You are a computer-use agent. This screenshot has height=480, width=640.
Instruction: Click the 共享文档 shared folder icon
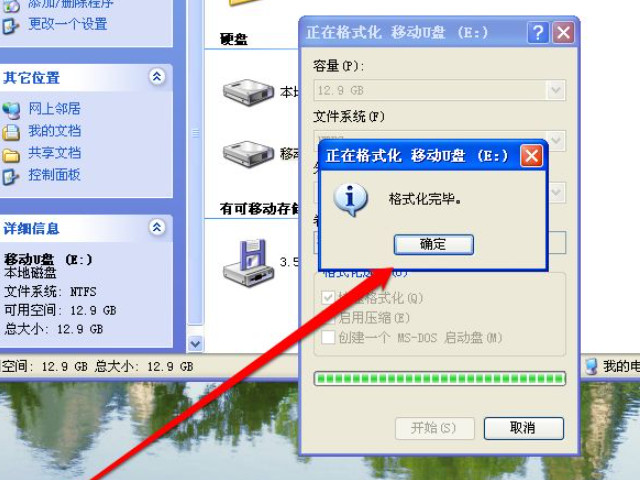(11, 155)
